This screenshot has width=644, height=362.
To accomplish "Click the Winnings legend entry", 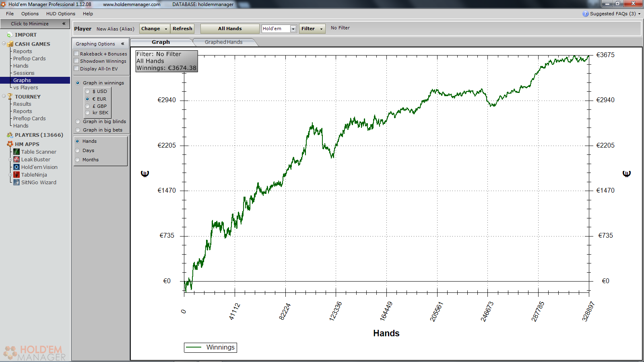I will point(211,348).
